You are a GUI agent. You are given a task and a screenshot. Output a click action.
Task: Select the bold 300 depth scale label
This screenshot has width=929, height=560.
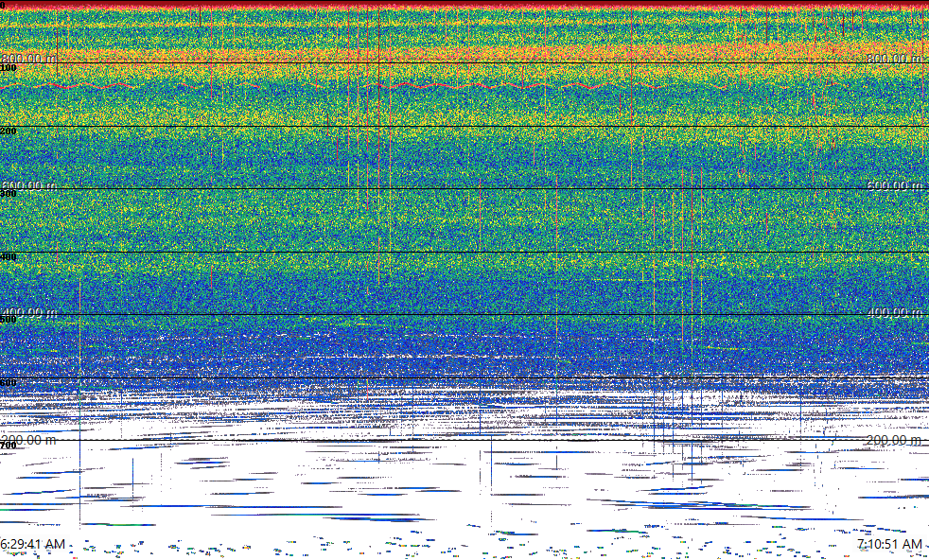click(9, 194)
